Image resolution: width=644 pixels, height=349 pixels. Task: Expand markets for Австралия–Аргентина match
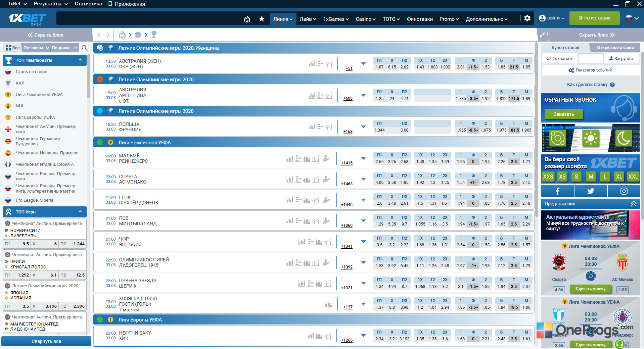[x=363, y=95]
